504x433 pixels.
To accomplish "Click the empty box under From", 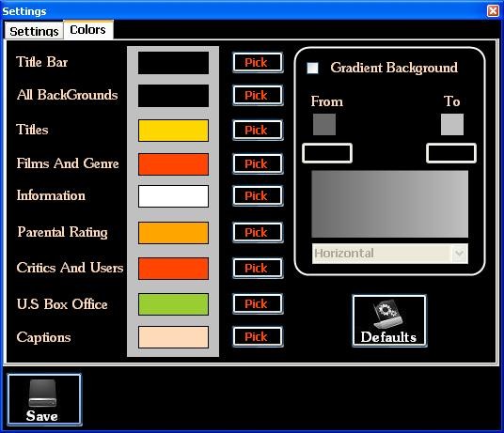I will pyautogui.click(x=327, y=153).
